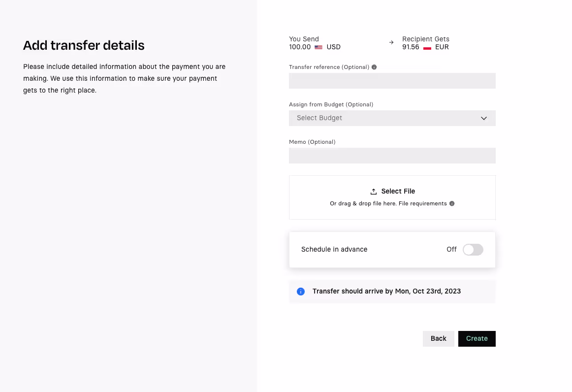This screenshot has height=392, width=572.
Task: Click the upload icon beside Select File
Action: point(374,192)
